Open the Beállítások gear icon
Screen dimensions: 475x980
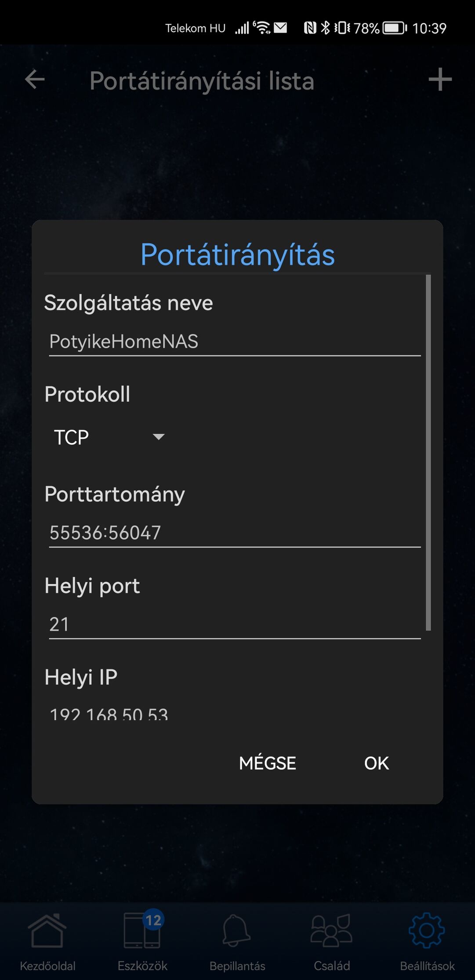[427, 931]
